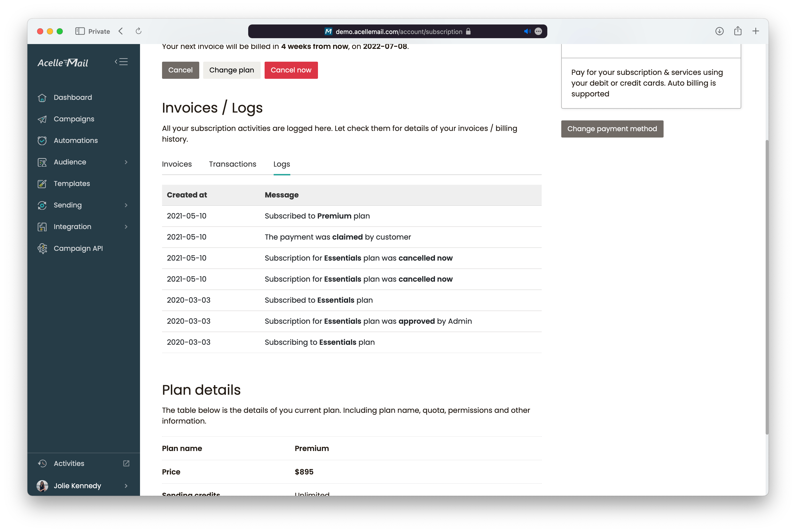
Task: Click the Campaigns paper plane icon
Action: pyautogui.click(x=42, y=119)
